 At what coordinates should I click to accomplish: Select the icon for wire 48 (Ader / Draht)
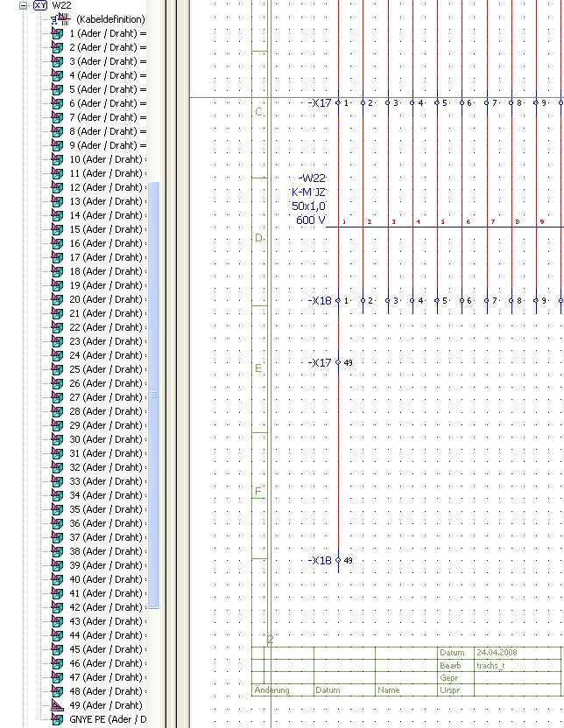point(57,691)
